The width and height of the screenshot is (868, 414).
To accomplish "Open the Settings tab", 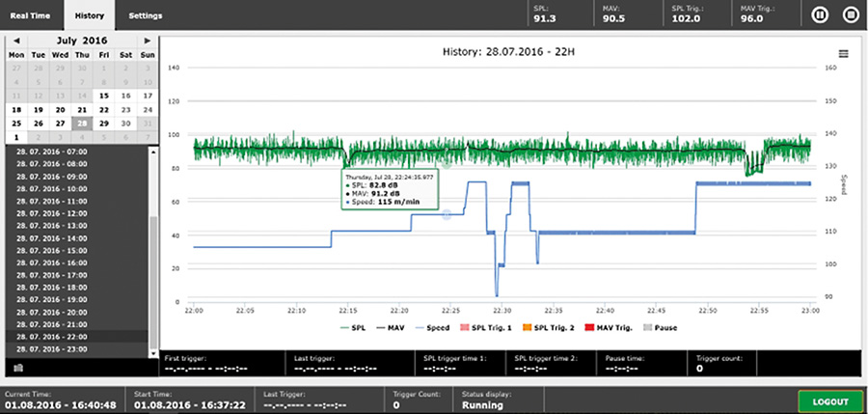I will [146, 15].
